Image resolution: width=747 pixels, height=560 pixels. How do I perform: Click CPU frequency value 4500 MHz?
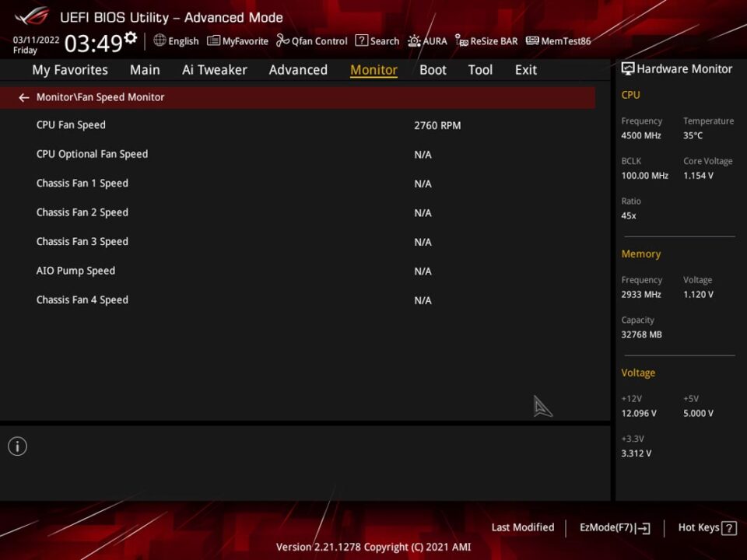(640, 135)
